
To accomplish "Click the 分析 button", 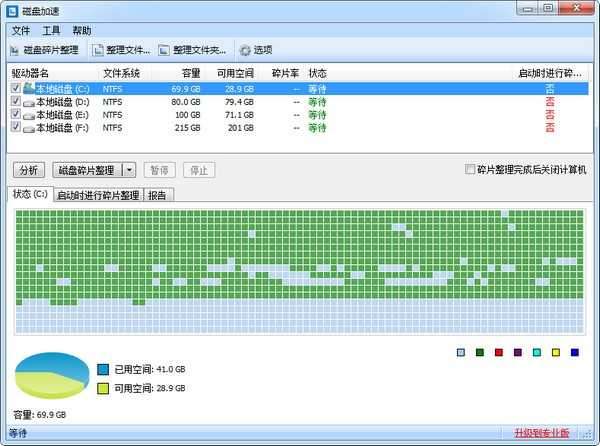I will tap(29, 170).
